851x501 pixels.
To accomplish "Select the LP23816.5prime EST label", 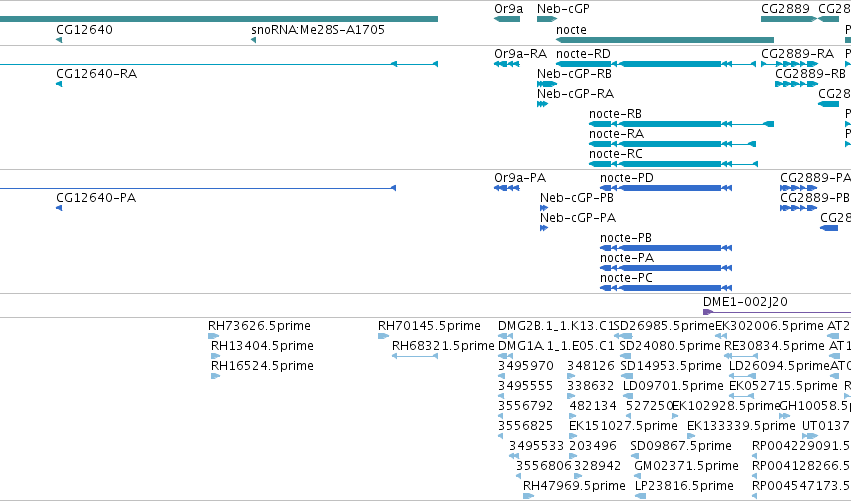I will [x=684, y=486].
